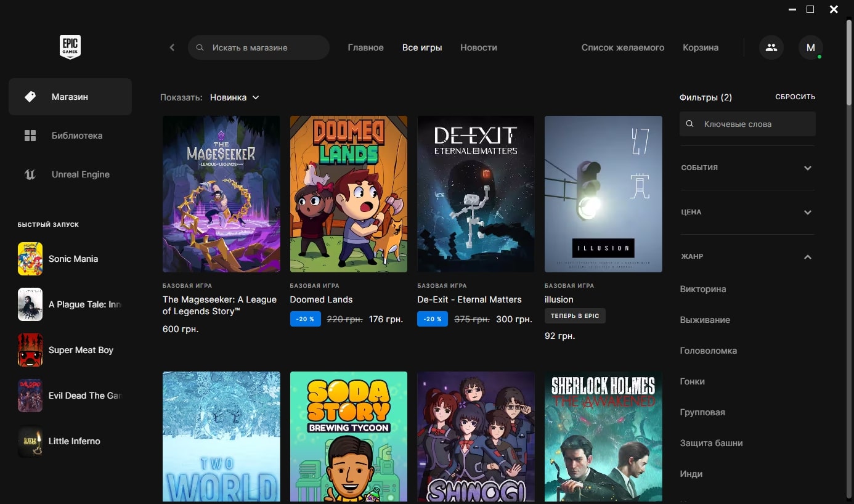The width and height of the screenshot is (854, 504).
Task: Select Unreal Engine in the sidebar
Action: click(x=70, y=174)
